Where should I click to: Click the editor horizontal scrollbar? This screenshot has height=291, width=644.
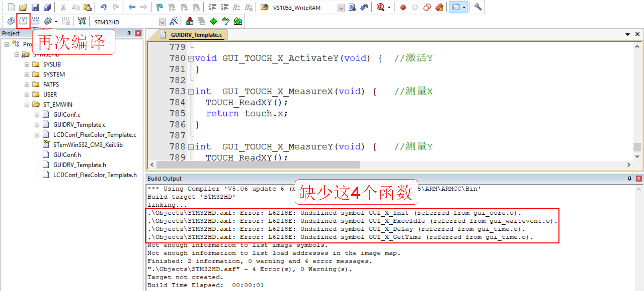point(258,165)
